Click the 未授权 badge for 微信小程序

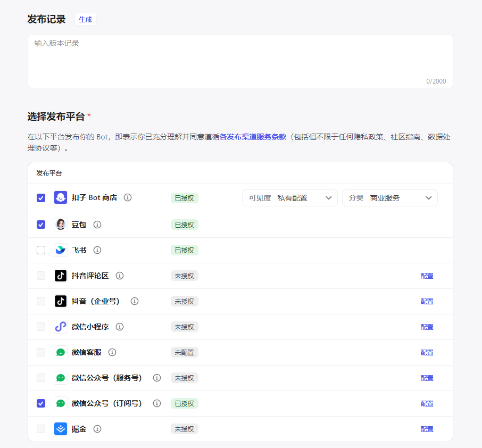pos(185,327)
